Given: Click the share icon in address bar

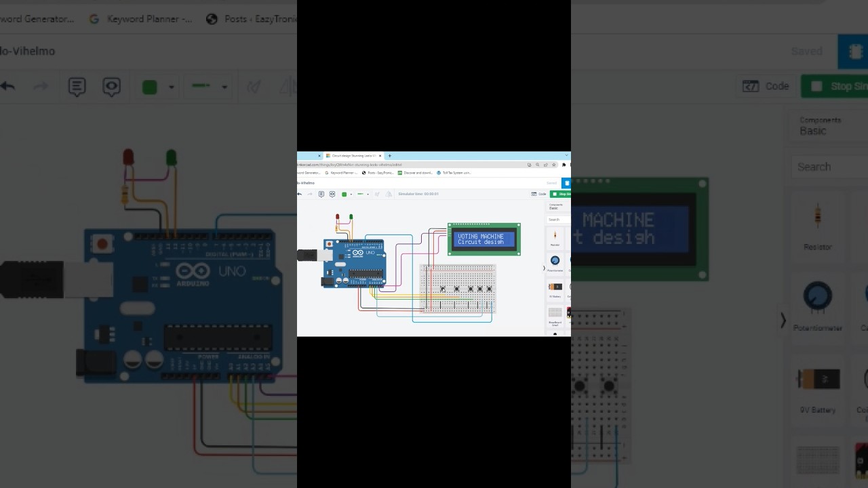Looking at the screenshot, I should [x=546, y=165].
